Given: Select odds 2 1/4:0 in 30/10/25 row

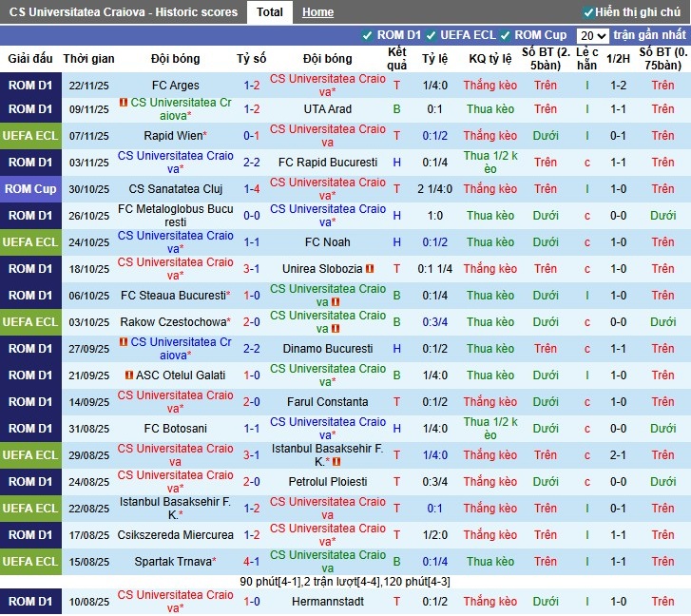Looking at the screenshot, I should click(435, 189).
